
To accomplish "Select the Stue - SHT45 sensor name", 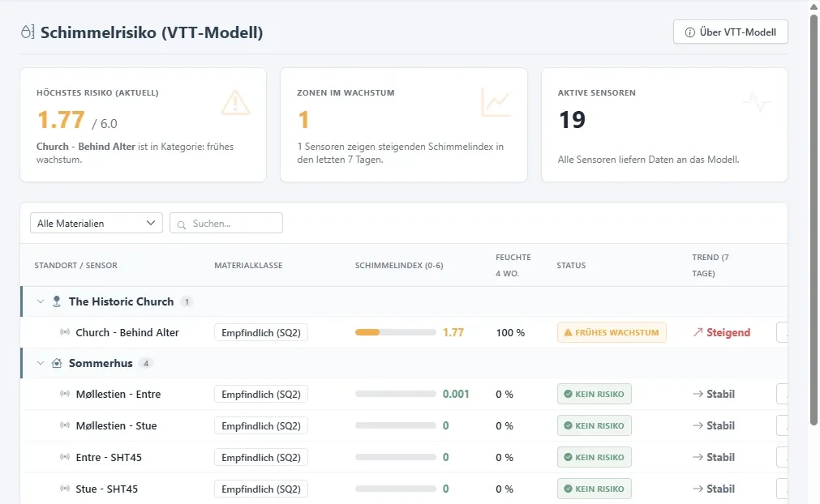I will 107,489.
